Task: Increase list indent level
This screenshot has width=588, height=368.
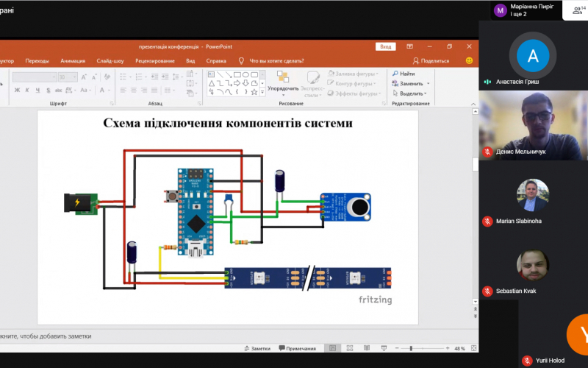Action: tap(165, 77)
